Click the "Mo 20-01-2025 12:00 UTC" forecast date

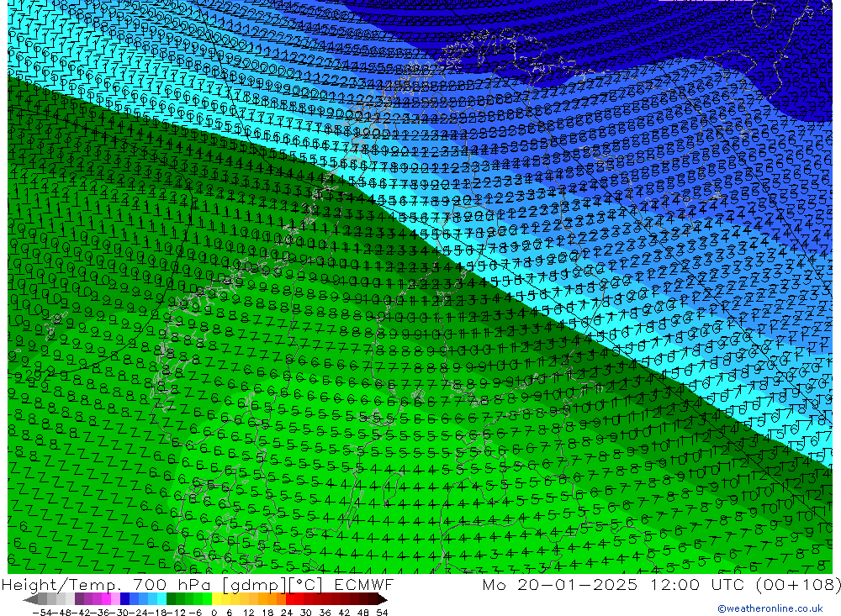[x=613, y=585]
